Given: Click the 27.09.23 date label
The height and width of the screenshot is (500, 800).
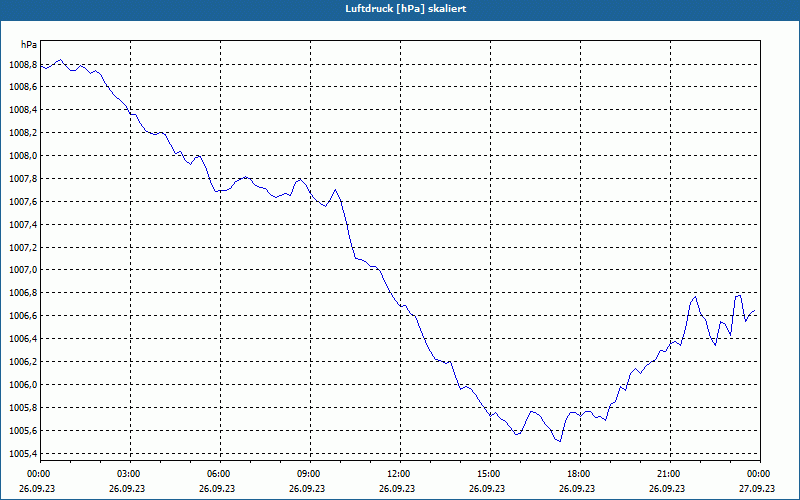Looking at the screenshot, I should 758,488.
